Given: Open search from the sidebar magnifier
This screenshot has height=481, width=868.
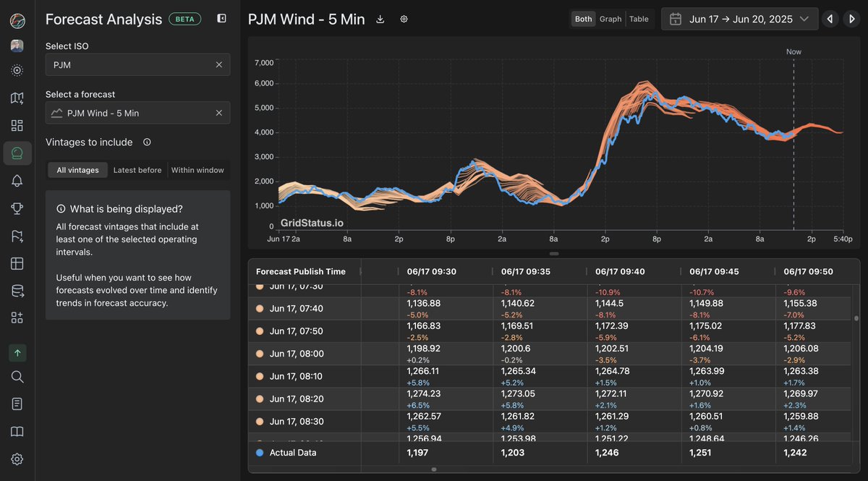Looking at the screenshot, I should pos(17,376).
